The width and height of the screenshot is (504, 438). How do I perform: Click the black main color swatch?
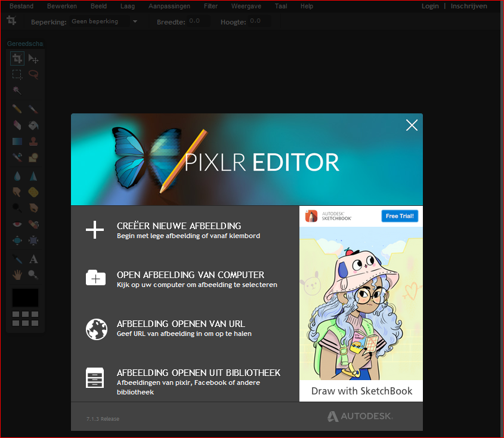(25, 298)
